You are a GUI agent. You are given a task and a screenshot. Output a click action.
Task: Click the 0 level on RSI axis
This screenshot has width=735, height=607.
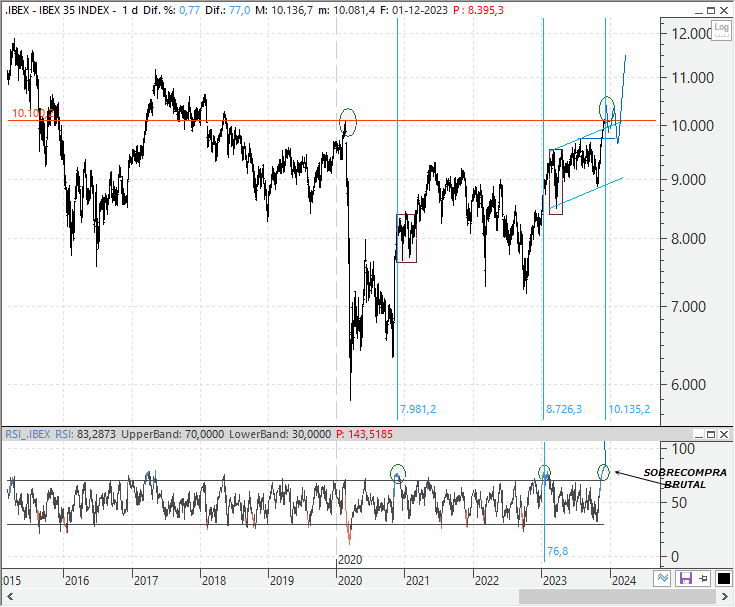coord(675,556)
